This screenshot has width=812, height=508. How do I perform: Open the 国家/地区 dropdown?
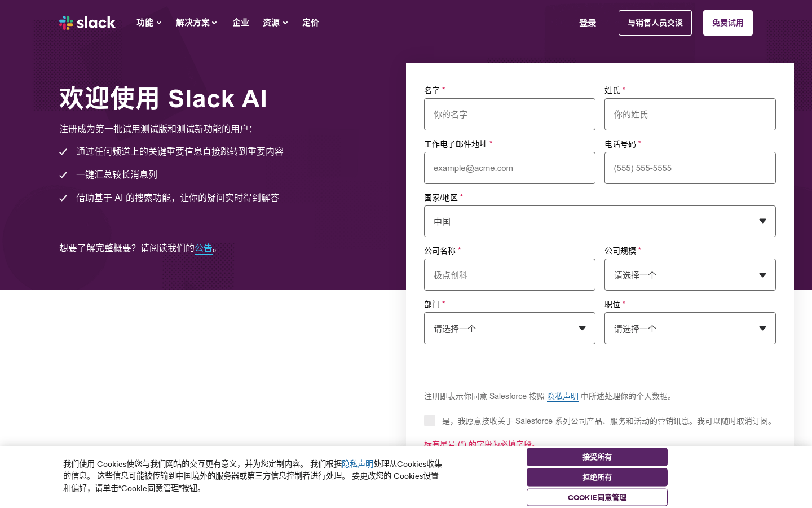point(600,221)
